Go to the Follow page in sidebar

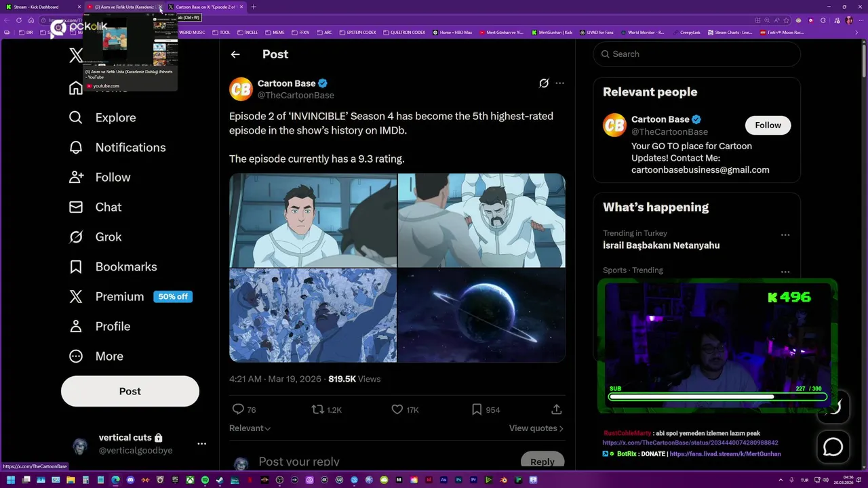pyautogui.click(x=100, y=178)
